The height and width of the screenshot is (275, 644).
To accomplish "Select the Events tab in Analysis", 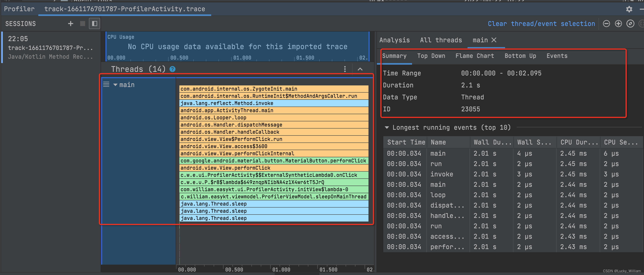I will pos(556,56).
